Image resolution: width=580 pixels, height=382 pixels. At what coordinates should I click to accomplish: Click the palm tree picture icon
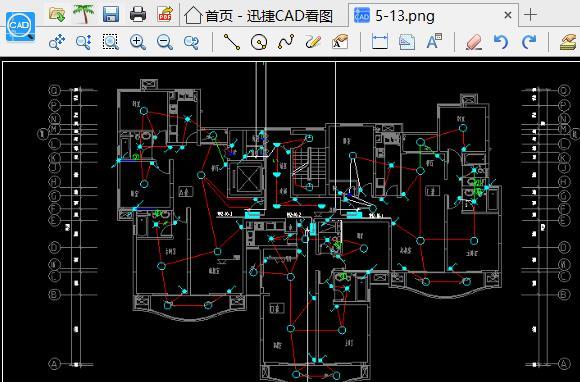(x=83, y=15)
